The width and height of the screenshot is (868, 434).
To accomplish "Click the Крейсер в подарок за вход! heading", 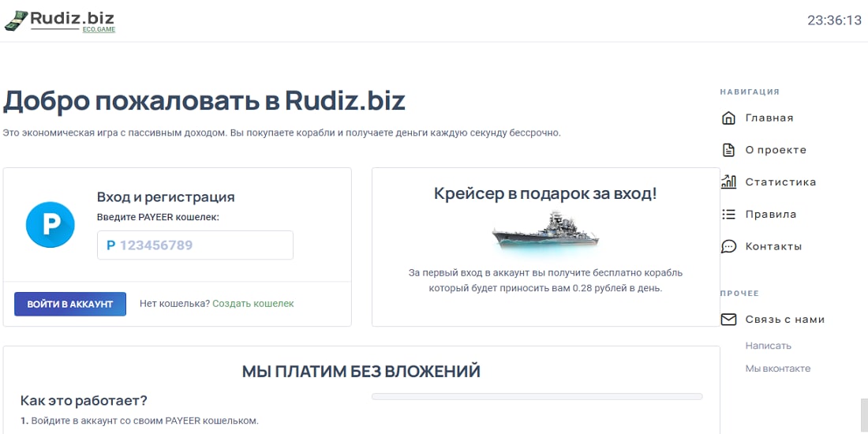I will [x=545, y=194].
